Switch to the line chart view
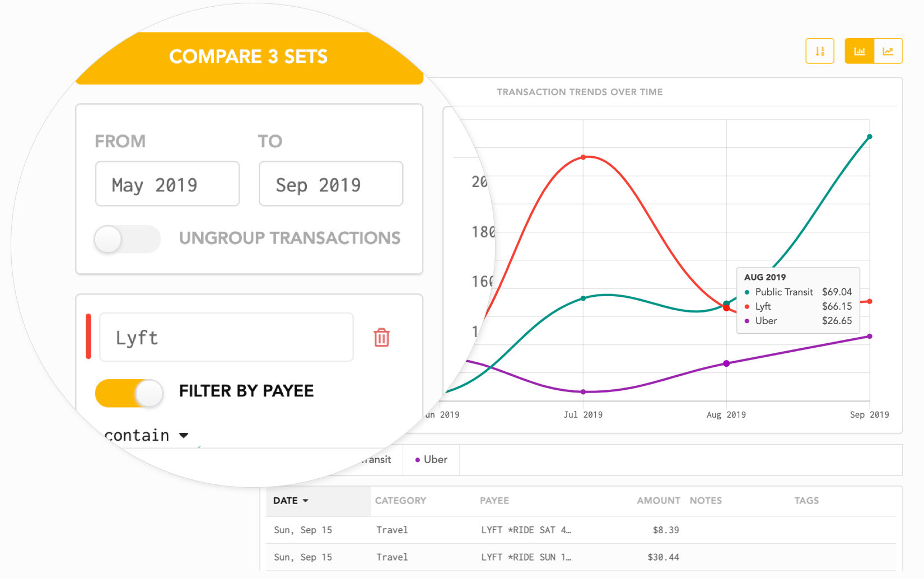This screenshot has width=924, height=579. pos(888,51)
